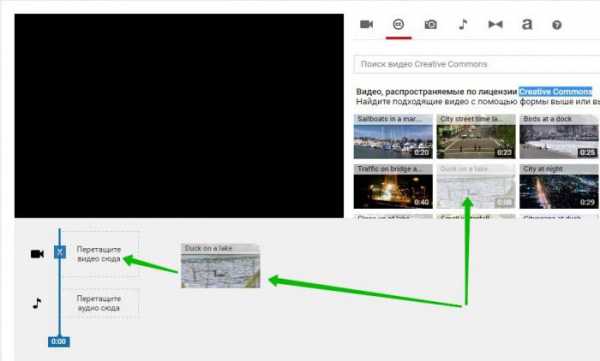600x361 pixels.
Task: Open the transitions bow-tie icon tab
Action: coord(495,25)
